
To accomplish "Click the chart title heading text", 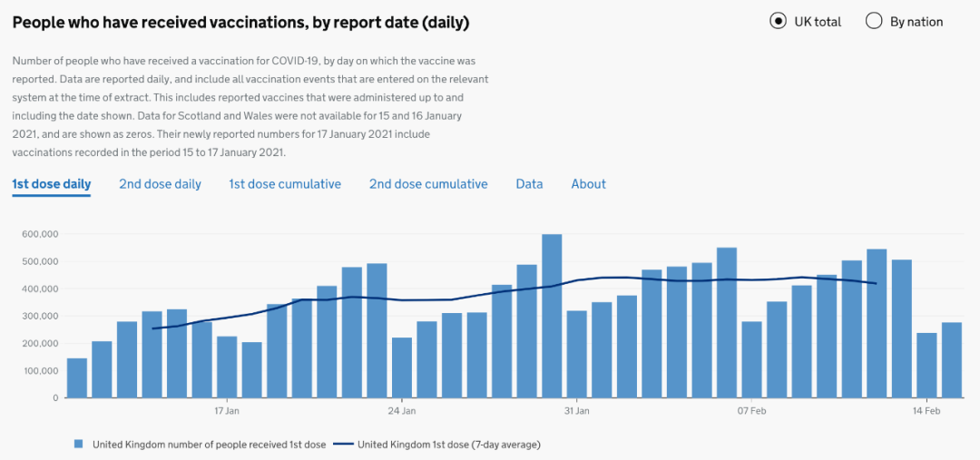I will 240,23.
